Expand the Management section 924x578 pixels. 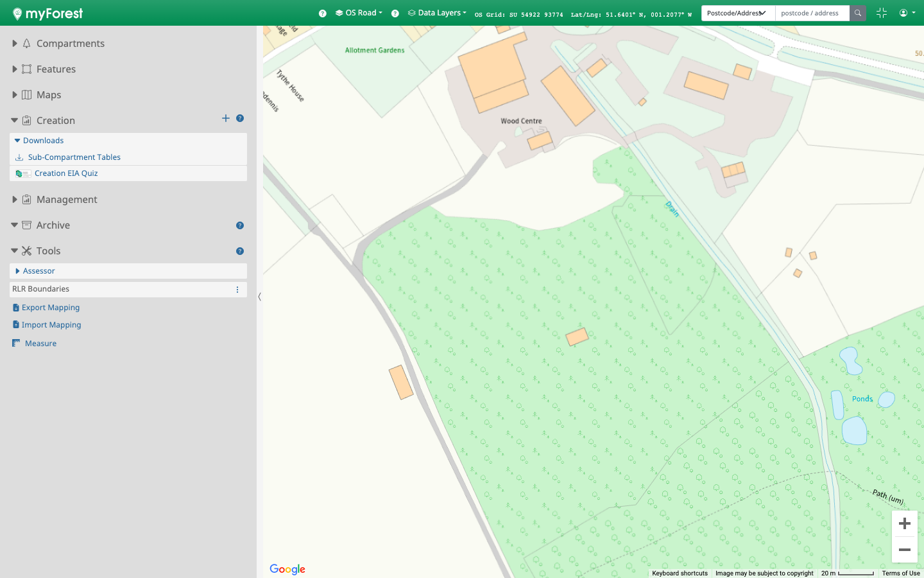(x=15, y=200)
